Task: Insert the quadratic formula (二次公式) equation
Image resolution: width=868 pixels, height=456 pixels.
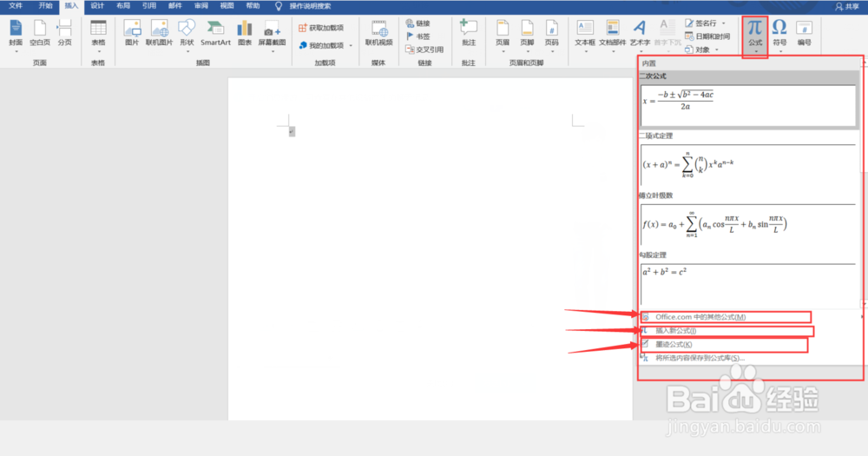Action: tap(748, 105)
